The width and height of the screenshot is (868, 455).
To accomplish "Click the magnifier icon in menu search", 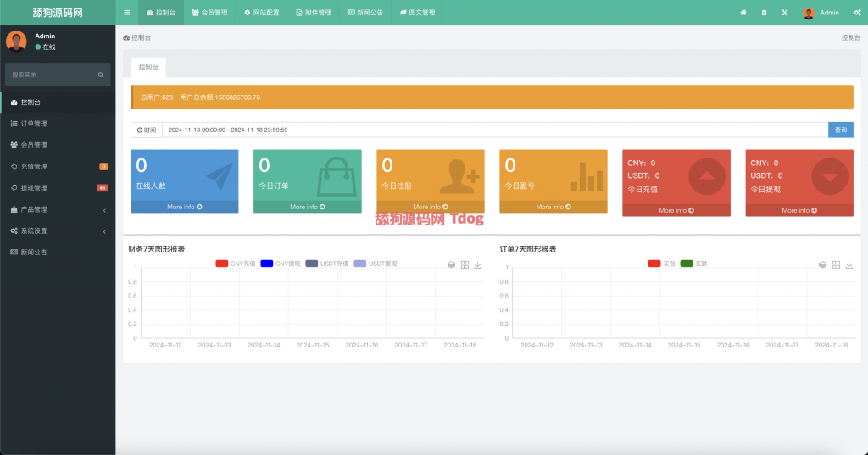I will coord(100,75).
